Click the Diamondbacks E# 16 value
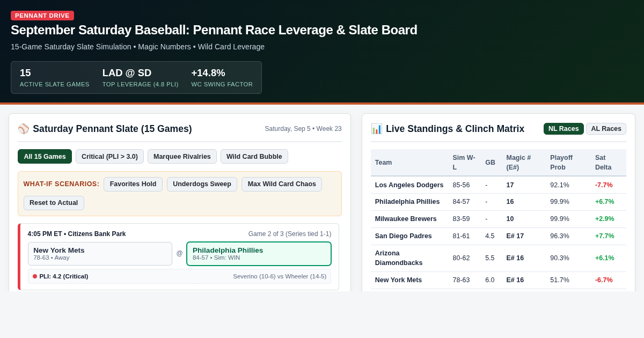Screen dimensions: 644x338 coord(515,259)
